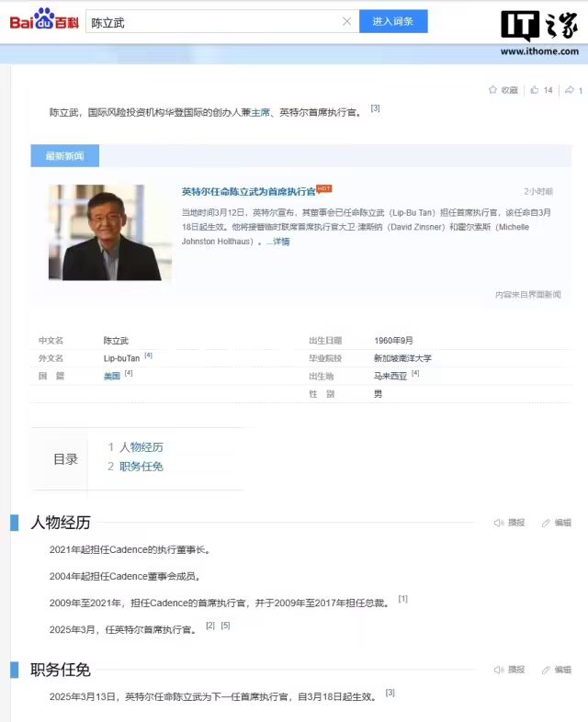Image resolution: width=588 pixels, height=722 pixels.
Task: Open reference [3] after 3月18日起生效 sentence
Action: click(x=390, y=693)
